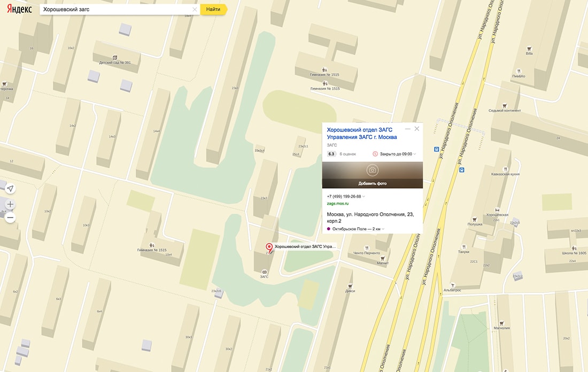Click the Детский сад № 391 label
Viewport: 588px width, 372px height.
point(115,63)
